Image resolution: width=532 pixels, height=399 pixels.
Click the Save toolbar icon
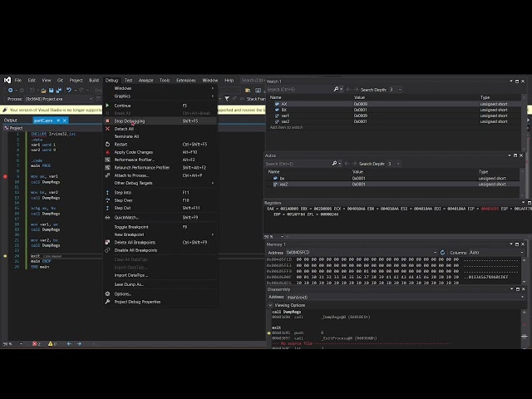pyautogui.click(x=52, y=91)
